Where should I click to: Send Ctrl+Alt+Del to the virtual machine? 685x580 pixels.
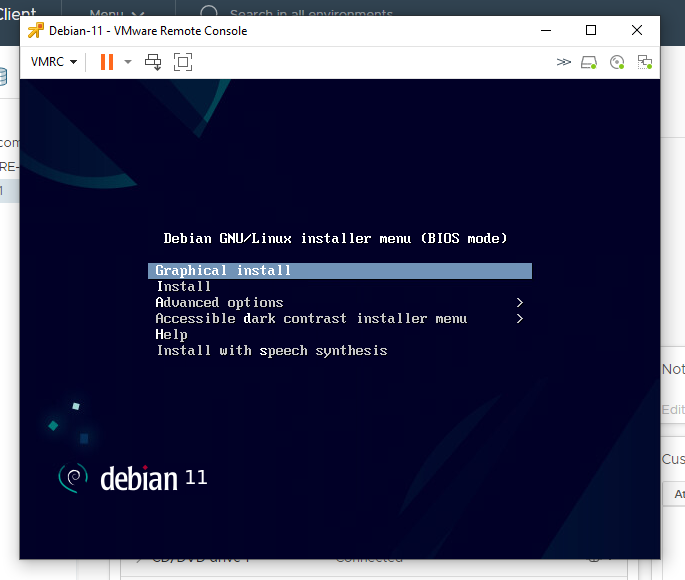point(153,62)
